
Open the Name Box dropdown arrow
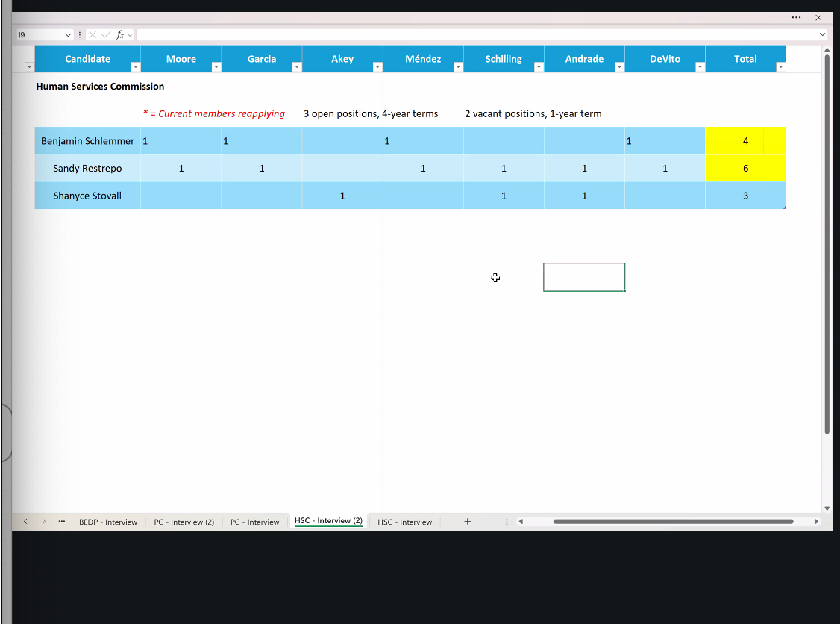68,35
